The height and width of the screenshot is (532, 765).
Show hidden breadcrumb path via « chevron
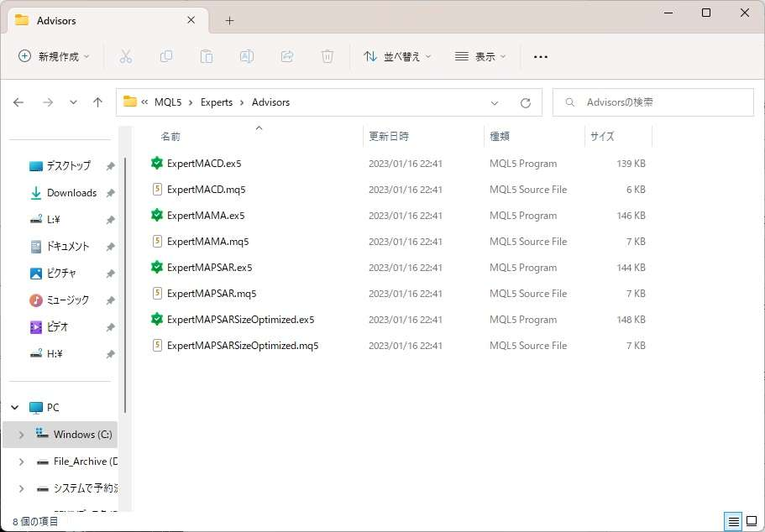(x=144, y=102)
